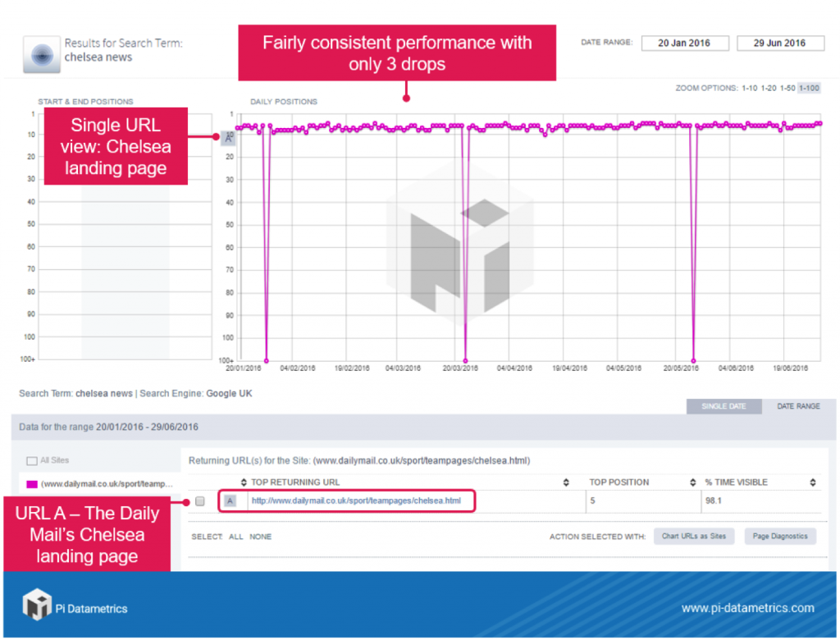Click the drop data point near 20/03/2016
Viewport: 840px width, 640px height.
466,360
